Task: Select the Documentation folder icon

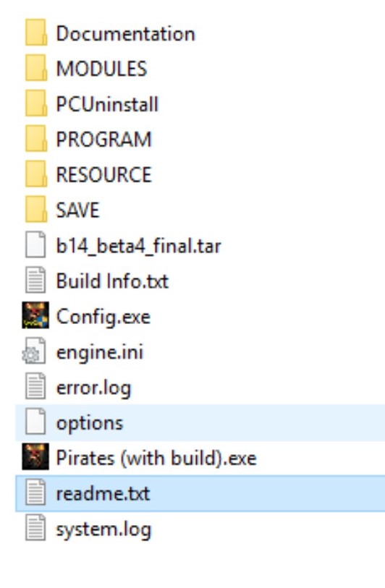Action: pos(35,33)
